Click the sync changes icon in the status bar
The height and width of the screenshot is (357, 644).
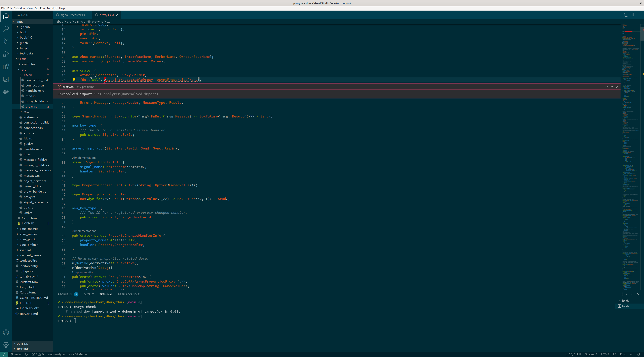click(26, 354)
